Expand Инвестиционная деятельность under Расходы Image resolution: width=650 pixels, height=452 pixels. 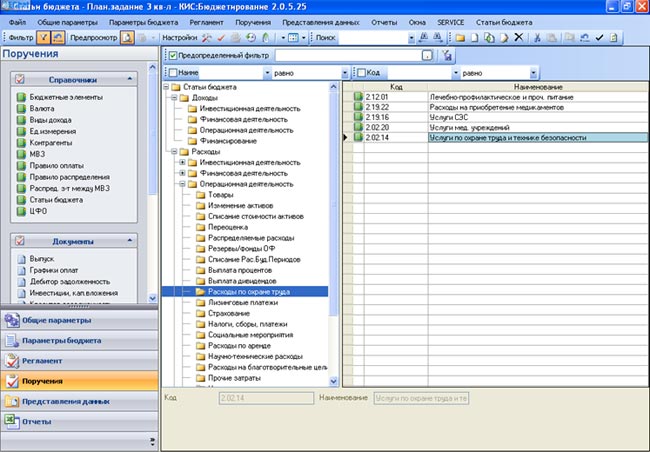pyautogui.click(x=181, y=162)
